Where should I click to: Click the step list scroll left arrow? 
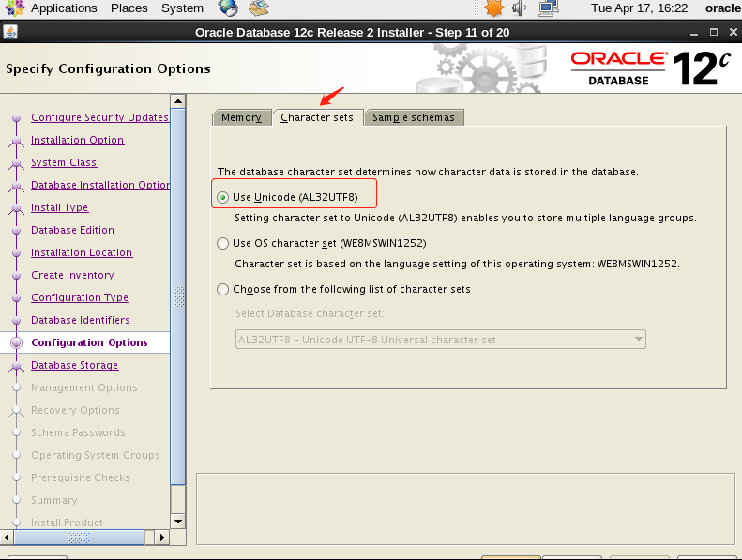7,537
